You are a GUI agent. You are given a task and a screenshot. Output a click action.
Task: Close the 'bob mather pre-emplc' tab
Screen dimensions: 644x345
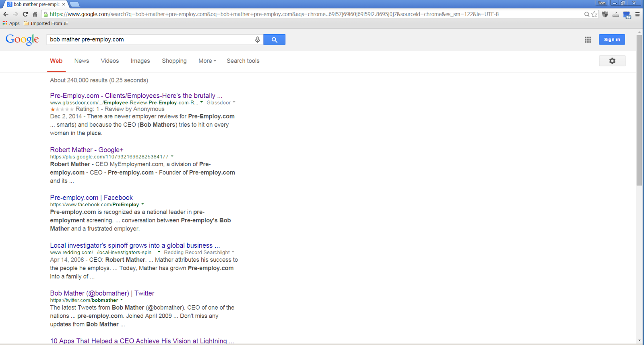(x=64, y=4)
